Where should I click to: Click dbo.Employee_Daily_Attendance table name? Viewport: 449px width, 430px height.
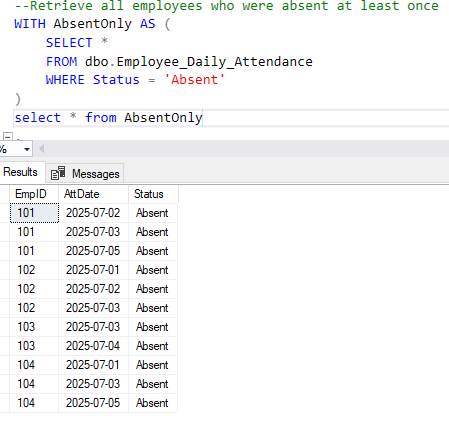coord(199,62)
